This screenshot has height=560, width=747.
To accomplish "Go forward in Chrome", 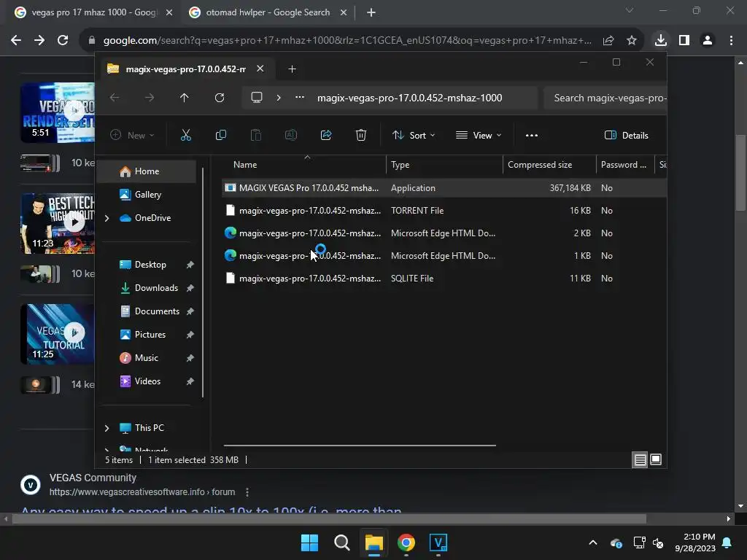I will click(39, 41).
